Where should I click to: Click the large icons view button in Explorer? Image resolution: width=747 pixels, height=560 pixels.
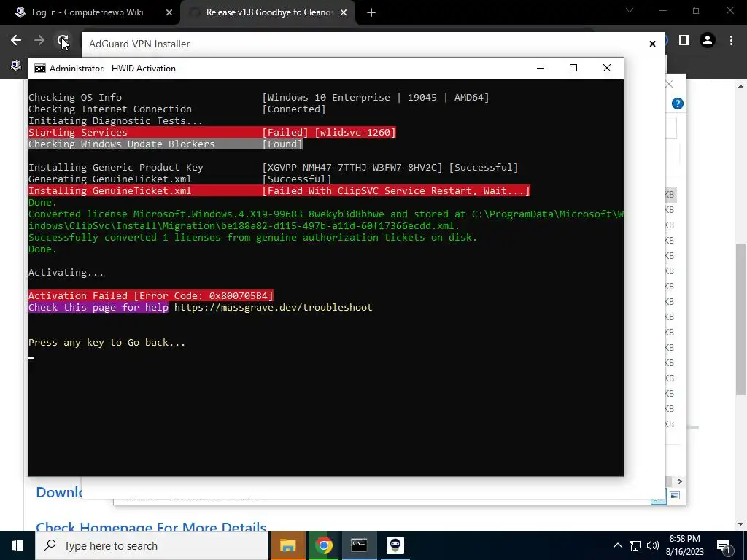[x=675, y=496]
